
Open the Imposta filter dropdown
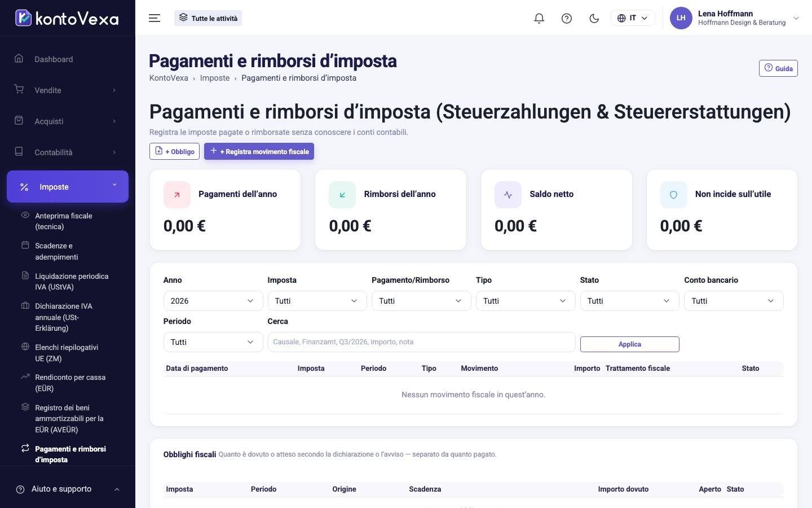click(x=317, y=301)
